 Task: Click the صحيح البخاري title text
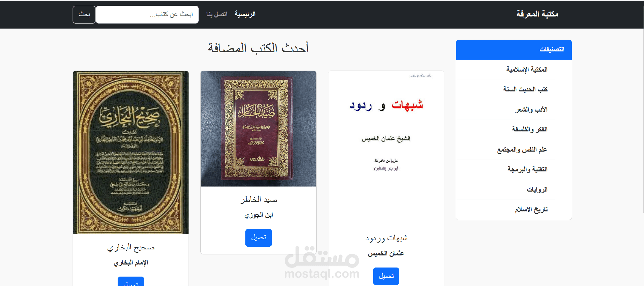131,248
